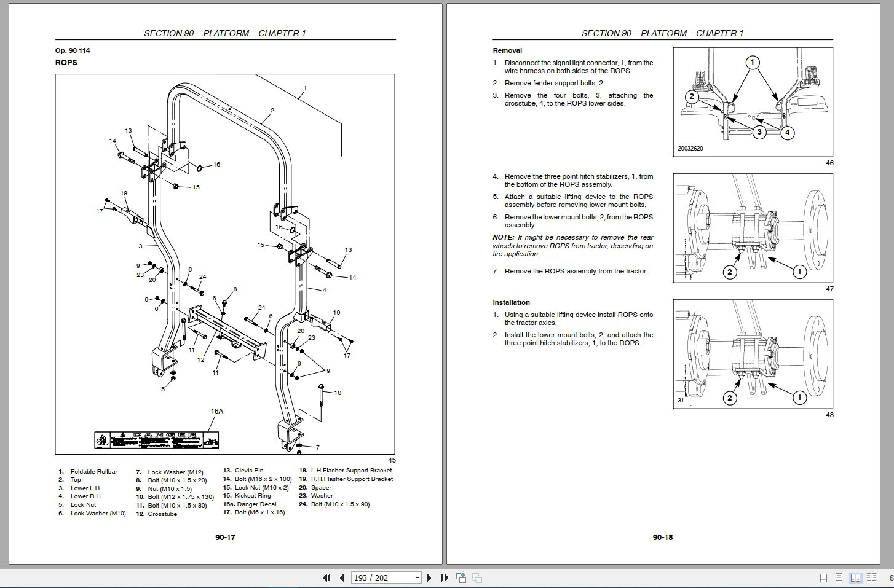
Task: Open the page number dropdown list
Action: 417,578
